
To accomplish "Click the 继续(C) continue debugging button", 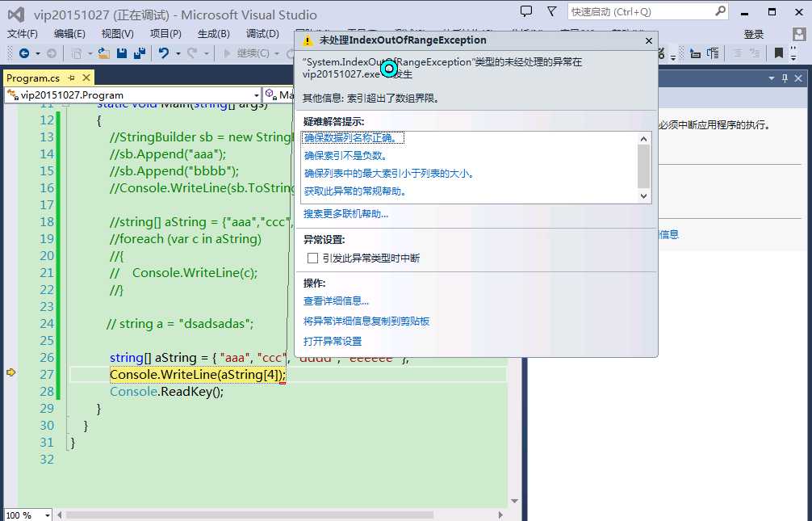I will pyautogui.click(x=246, y=53).
